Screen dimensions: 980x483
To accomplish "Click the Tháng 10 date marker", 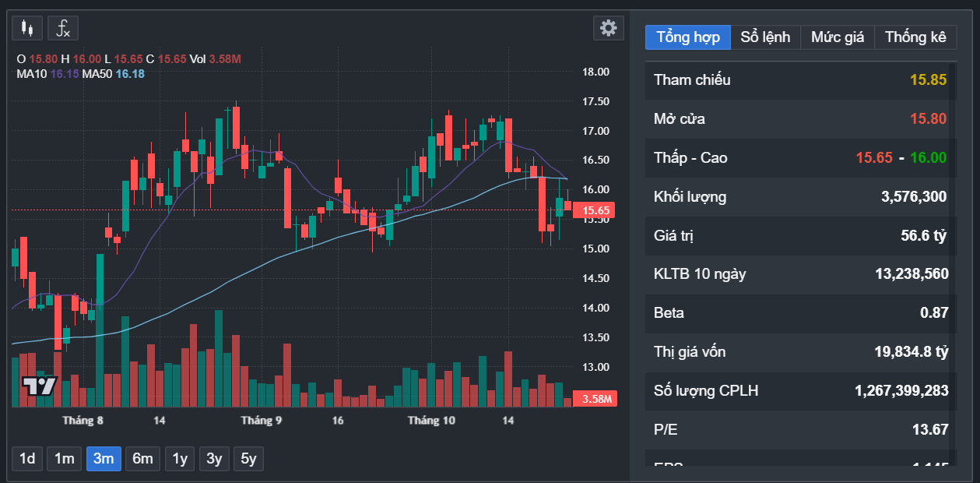I will pyautogui.click(x=431, y=421).
